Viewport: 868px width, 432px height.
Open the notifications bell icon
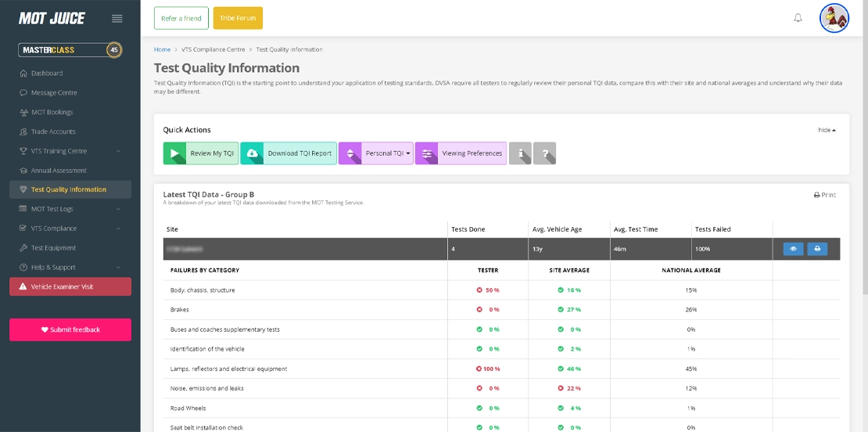tap(798, 18)
